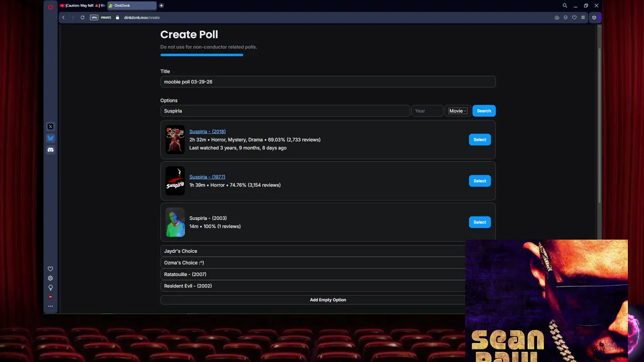Select the DinkDonk tab
Screen dimensions: 644x362
tap(131, 6)
